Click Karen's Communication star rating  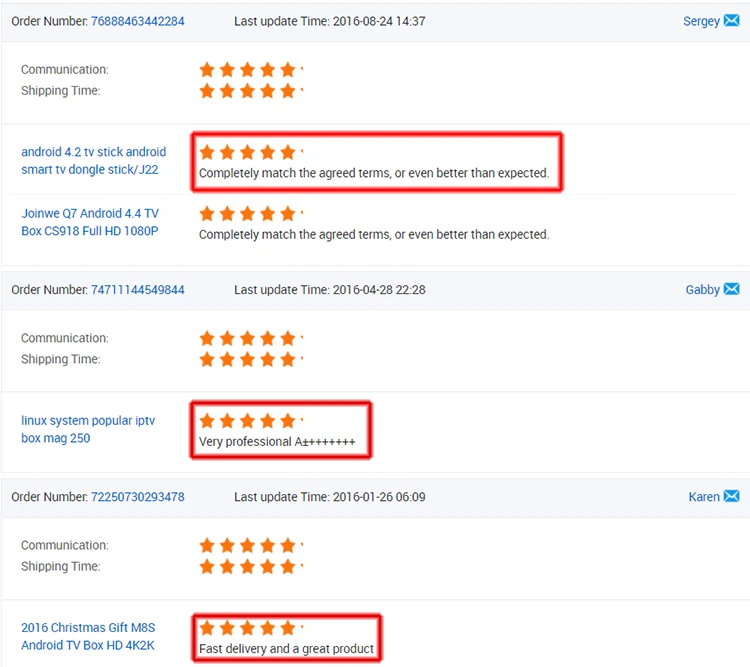tap(251, 545)
